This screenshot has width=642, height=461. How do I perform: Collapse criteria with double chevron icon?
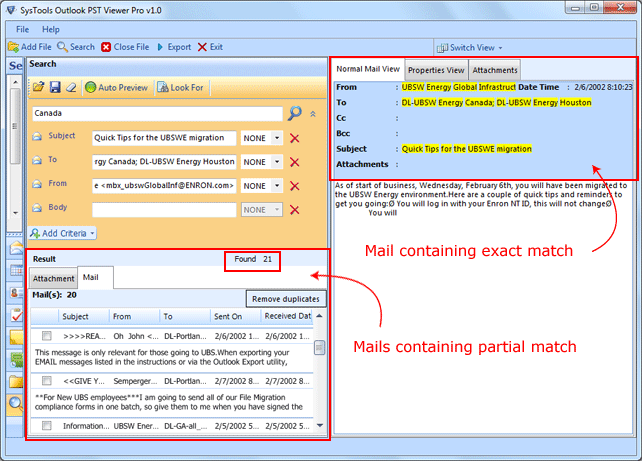[x=313, y=114]
